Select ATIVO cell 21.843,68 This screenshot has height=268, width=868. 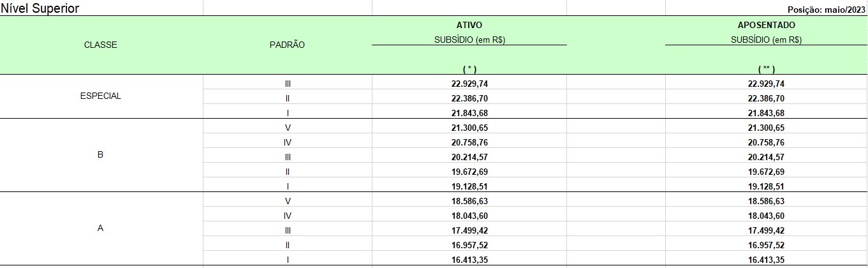pos(469,113)
